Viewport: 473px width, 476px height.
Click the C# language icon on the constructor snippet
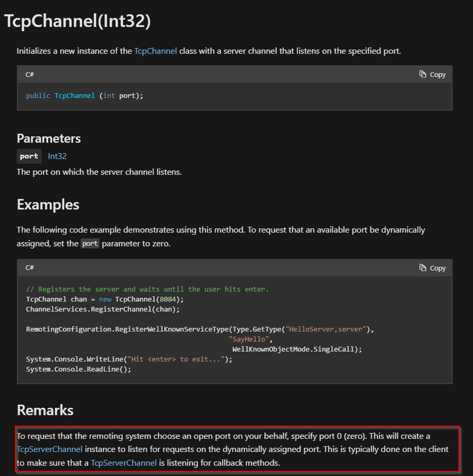pos(30,74)
